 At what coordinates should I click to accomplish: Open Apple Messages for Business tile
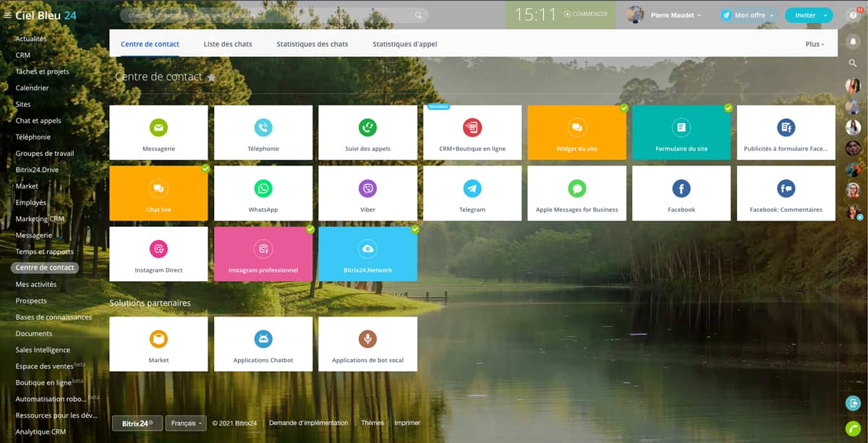[x=576, y=194]
